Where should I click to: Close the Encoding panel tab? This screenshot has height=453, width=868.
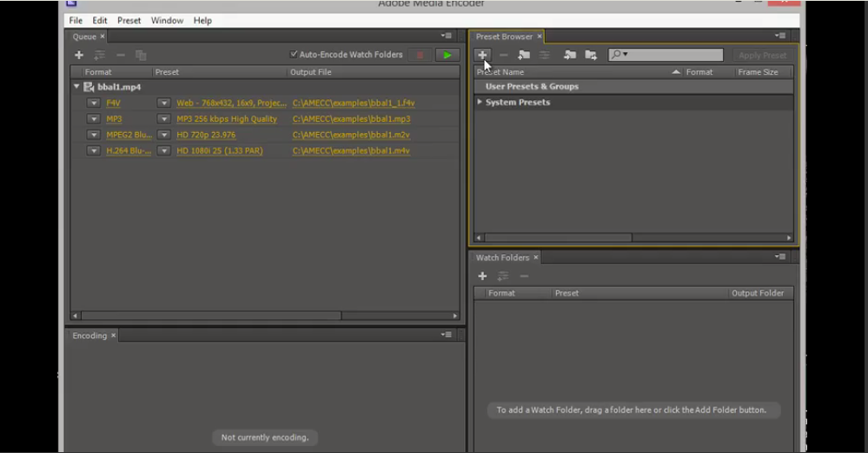(x=114, y=336)
